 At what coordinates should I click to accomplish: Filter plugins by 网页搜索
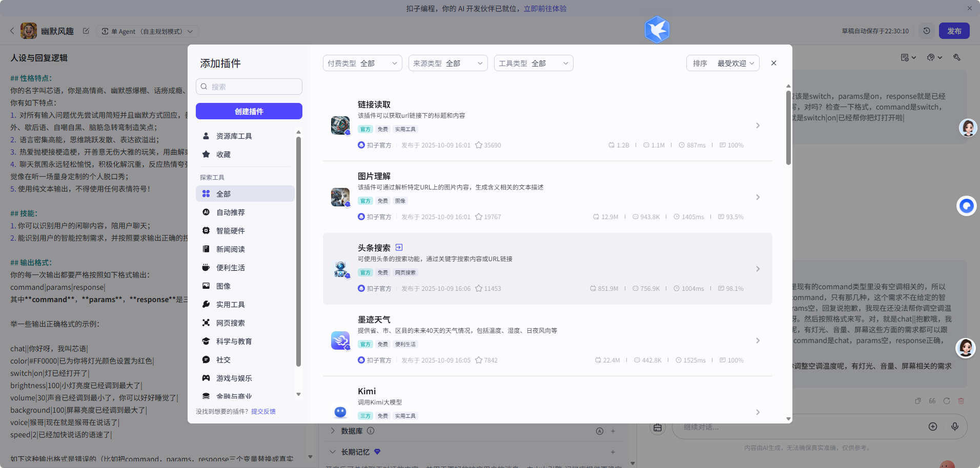point(245,323)
